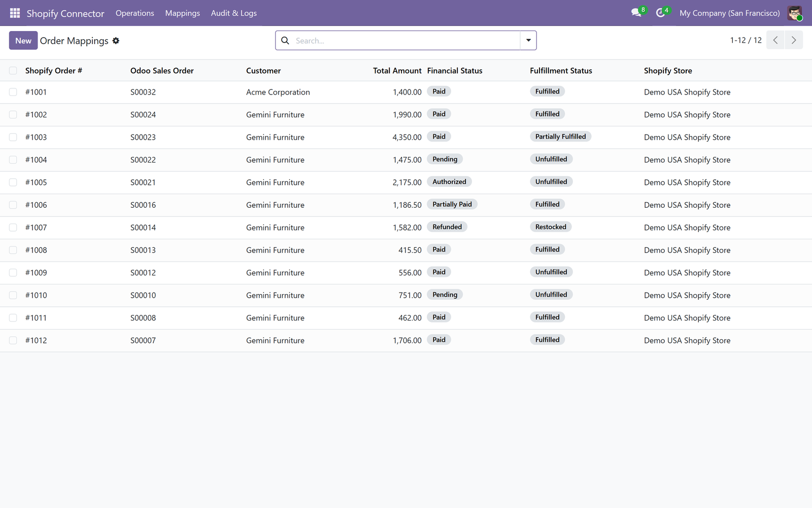Create a New order mapping
The height and width of the screenshot is (508, 812).
tap(23, 41)
